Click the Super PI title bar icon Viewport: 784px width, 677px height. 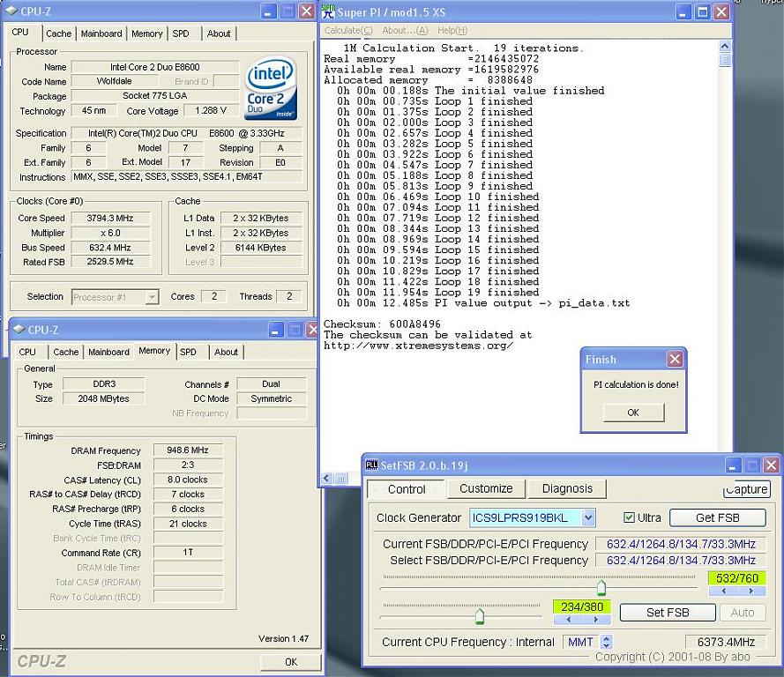[x=328, y=11]
